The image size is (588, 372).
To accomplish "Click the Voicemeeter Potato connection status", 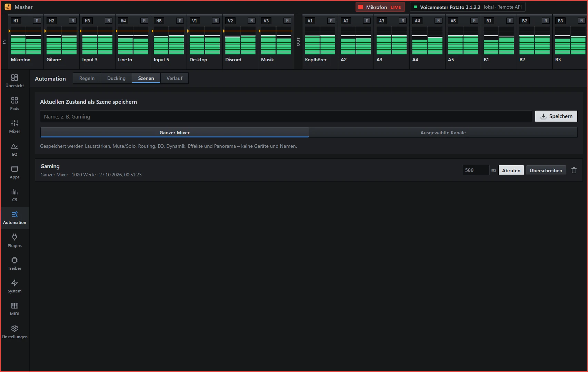I will (x=467, y=7).
